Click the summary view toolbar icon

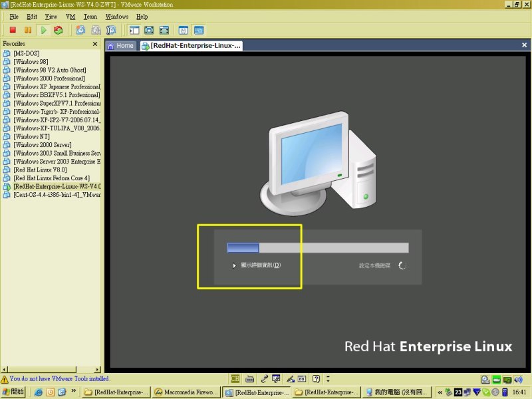184,30
